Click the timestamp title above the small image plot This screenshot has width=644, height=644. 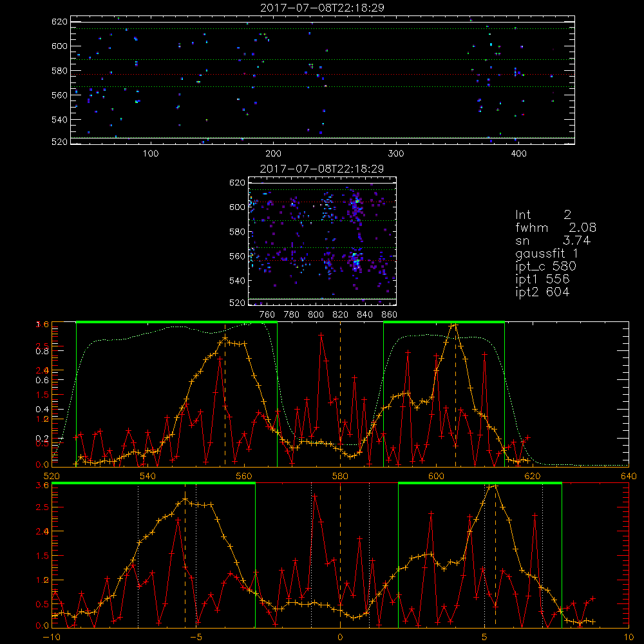click(322, 169)
